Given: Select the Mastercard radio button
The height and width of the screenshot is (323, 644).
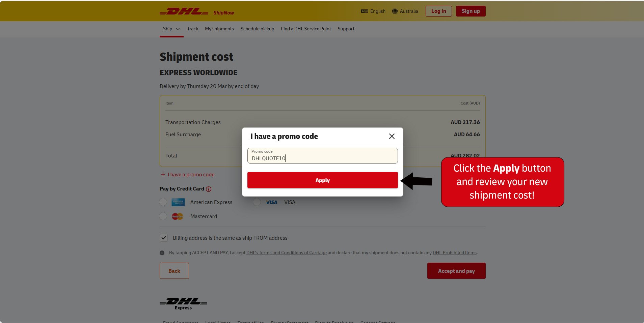Looking at the screenshot, I should [x=163, y=216].
